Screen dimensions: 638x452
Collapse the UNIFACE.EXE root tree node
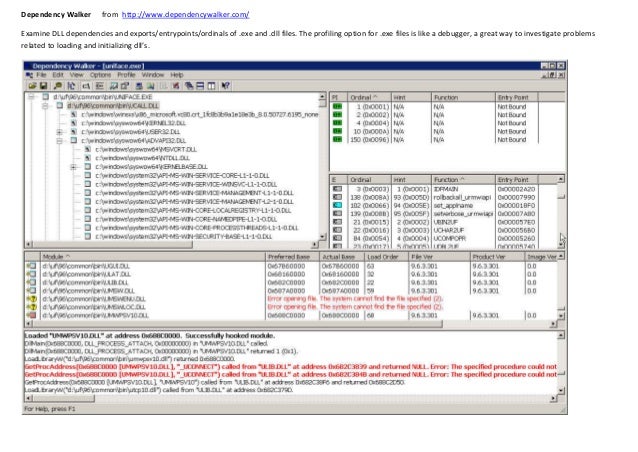coord(31,97)
